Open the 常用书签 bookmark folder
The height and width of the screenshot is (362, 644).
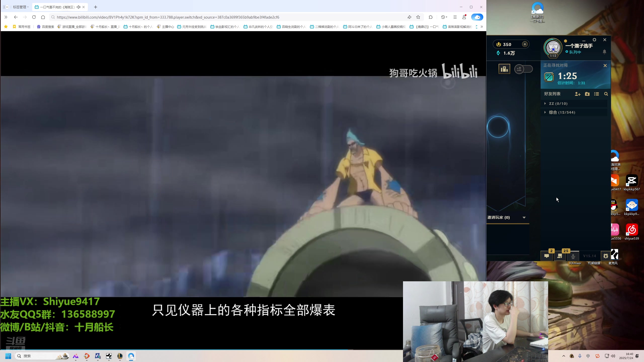(22, 27)
